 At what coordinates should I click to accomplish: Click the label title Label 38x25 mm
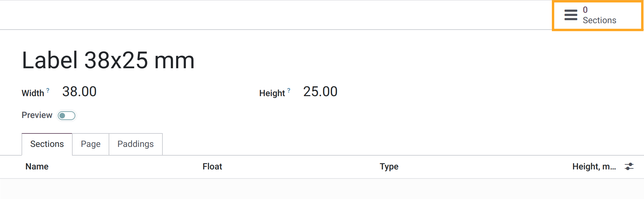tap(108, 60)
